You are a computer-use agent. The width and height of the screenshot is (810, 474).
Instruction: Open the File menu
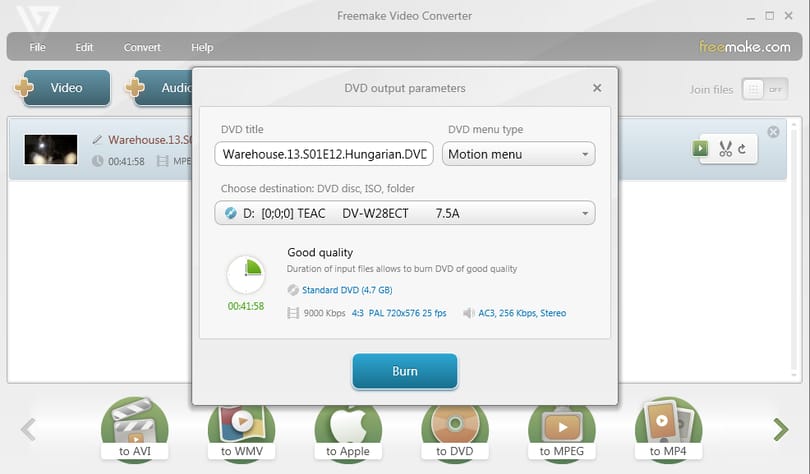pyautogui.click(x=37, y=47)
